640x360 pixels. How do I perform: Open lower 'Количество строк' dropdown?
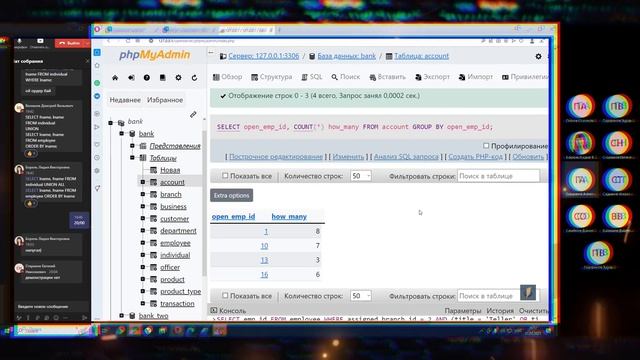[360, 296]
